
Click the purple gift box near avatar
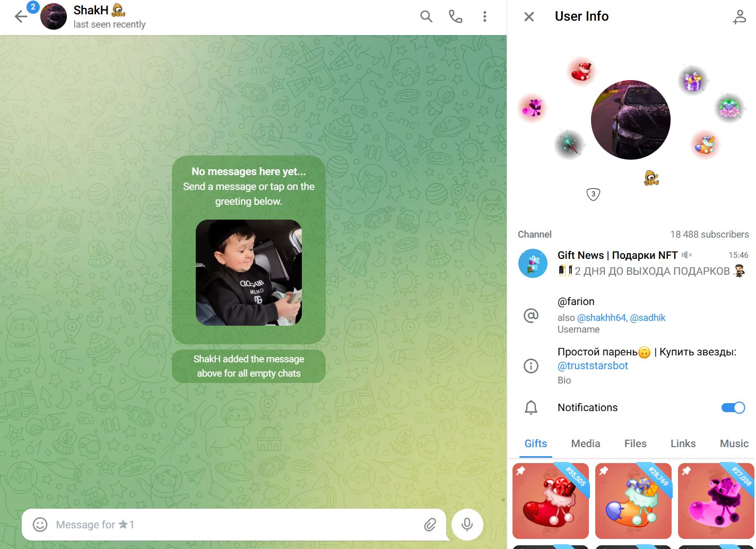click(x=692, y=81)
